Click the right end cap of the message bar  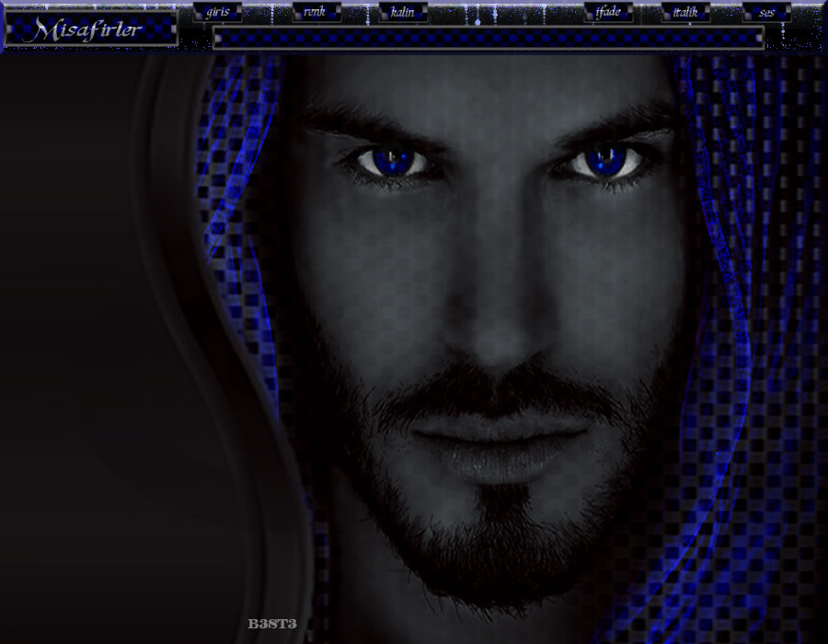tap(759, 37)
